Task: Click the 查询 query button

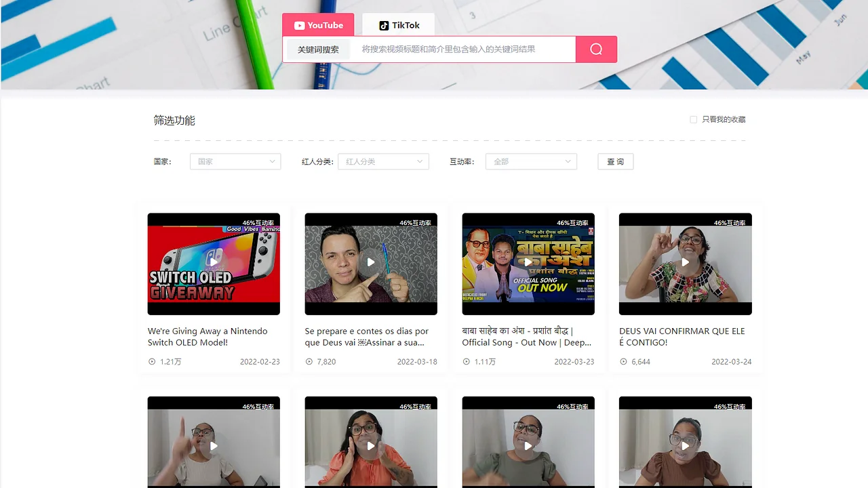Action: (x=615, y=161)
